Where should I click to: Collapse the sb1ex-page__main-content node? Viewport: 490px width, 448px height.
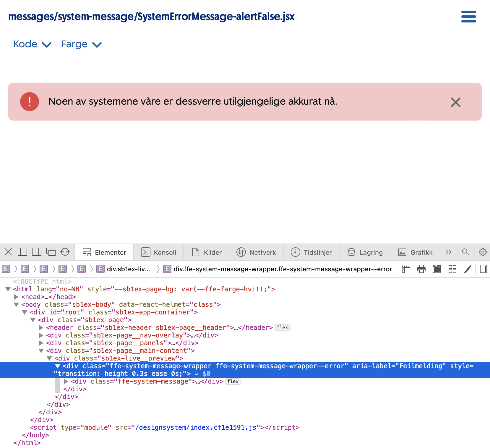point(41,350)
